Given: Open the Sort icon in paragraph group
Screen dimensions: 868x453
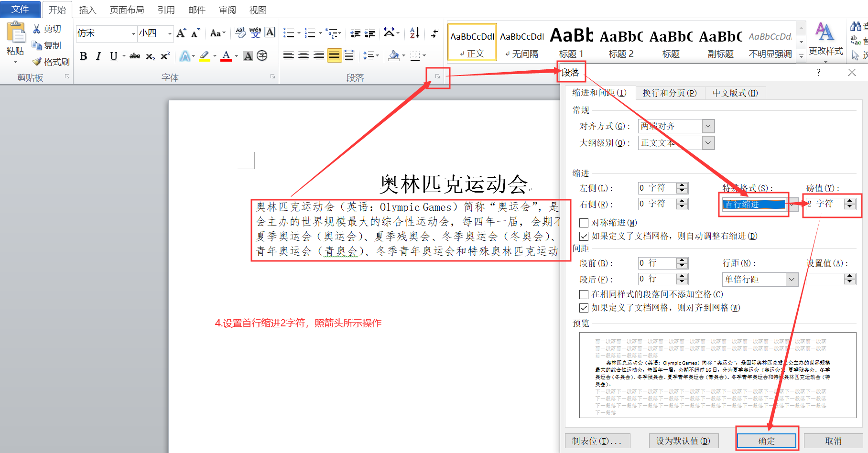Looking at the screenshot, I should point(414,33).
